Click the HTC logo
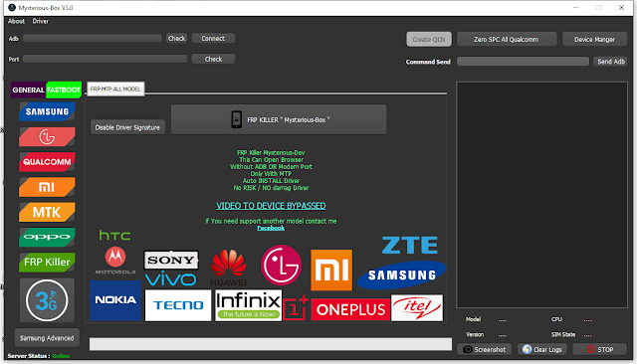Image resolution: width=637 pixels, height=364 pixels. pyautogui.click(x=115, y=236)
